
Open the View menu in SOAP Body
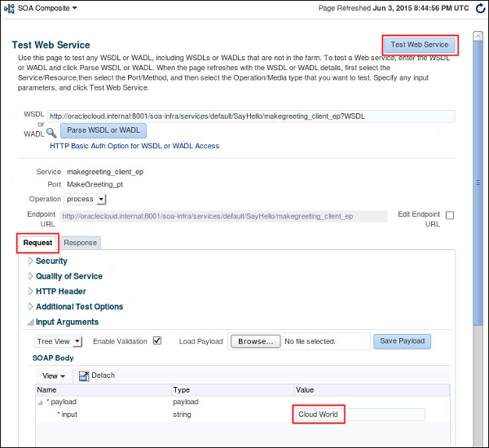[53, 376]
